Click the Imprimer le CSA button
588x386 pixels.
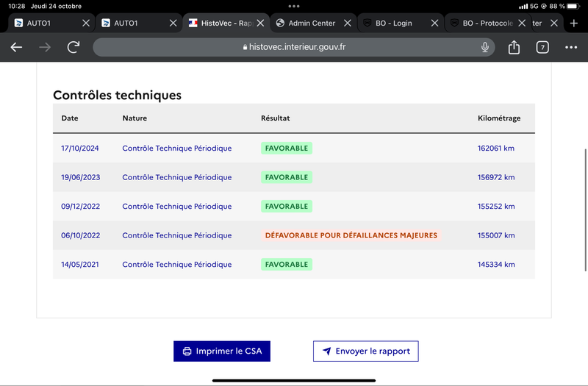pyautogui.click(x=222, y=351)
